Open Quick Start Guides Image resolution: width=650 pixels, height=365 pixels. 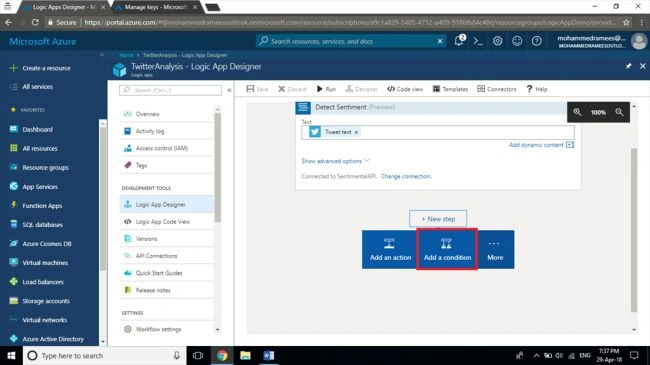[167, 273]
